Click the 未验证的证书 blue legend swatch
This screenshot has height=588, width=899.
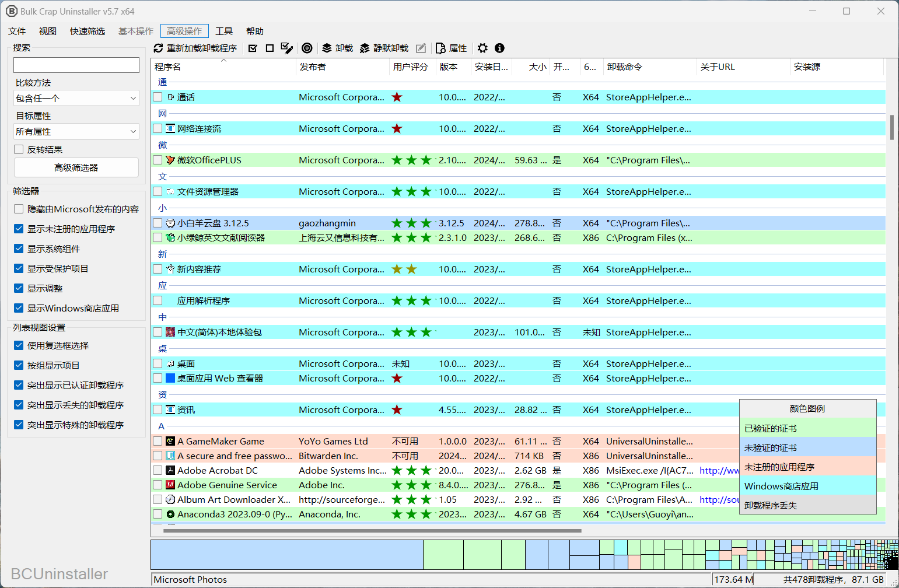(x=807, y=447)
